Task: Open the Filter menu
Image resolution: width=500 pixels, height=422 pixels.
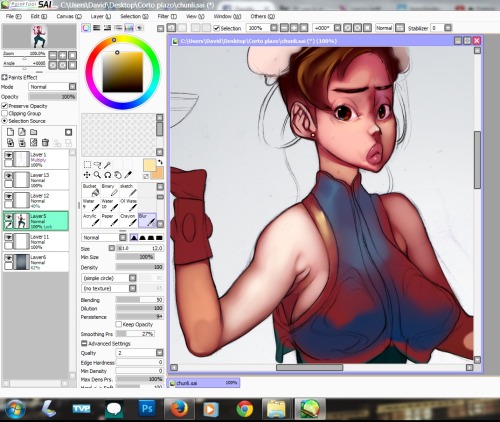Action: pyautogui.click(x=167, y=16)
